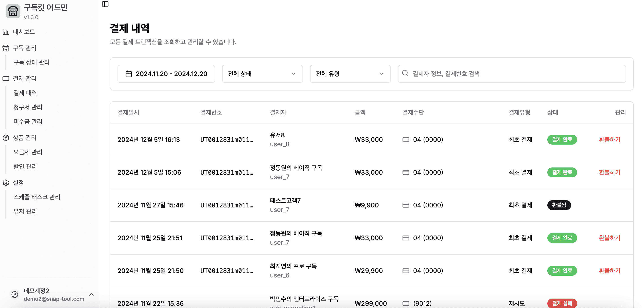Click the ₩29,900 amount cell
The height and width of the screenshot is (308, 644).
click(368, 271)
